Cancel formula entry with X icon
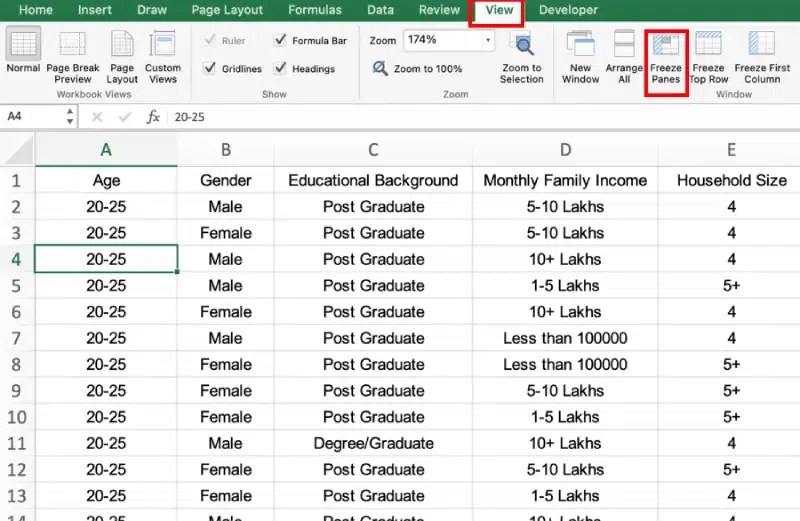The height and width of the screenshot is (521, 800). [97, 117]
